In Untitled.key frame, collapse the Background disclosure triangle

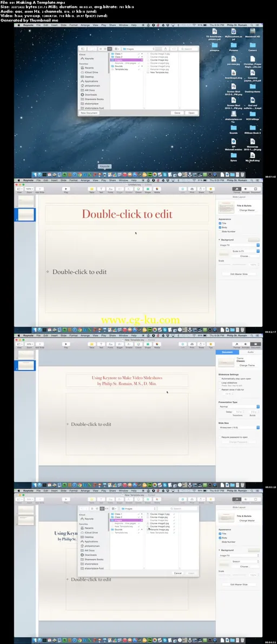coord(220,239)
